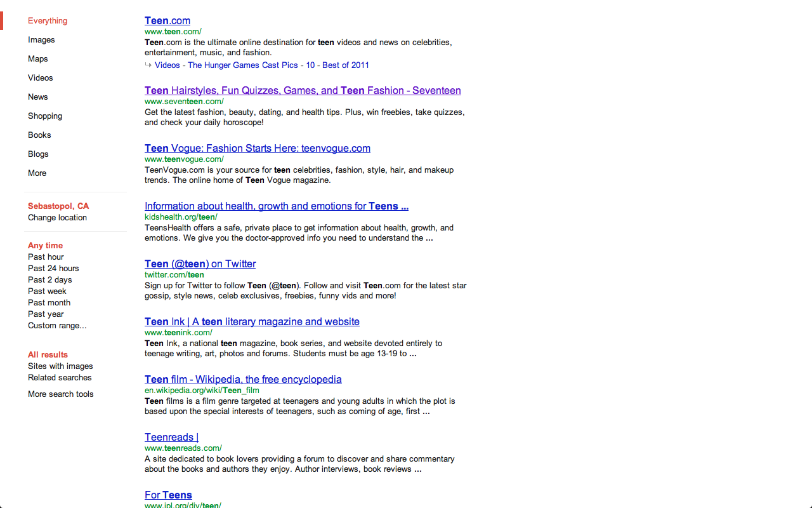Click en.wikipedia.org/wiki/Teen_film URL
The image size is (812, 508).
pos(202,391)
